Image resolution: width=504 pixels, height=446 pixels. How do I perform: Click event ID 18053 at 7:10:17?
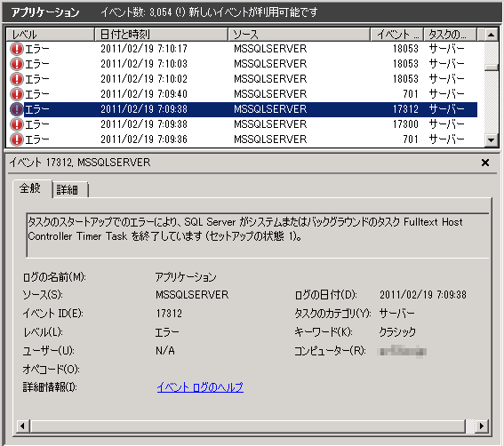pos(405,49)
